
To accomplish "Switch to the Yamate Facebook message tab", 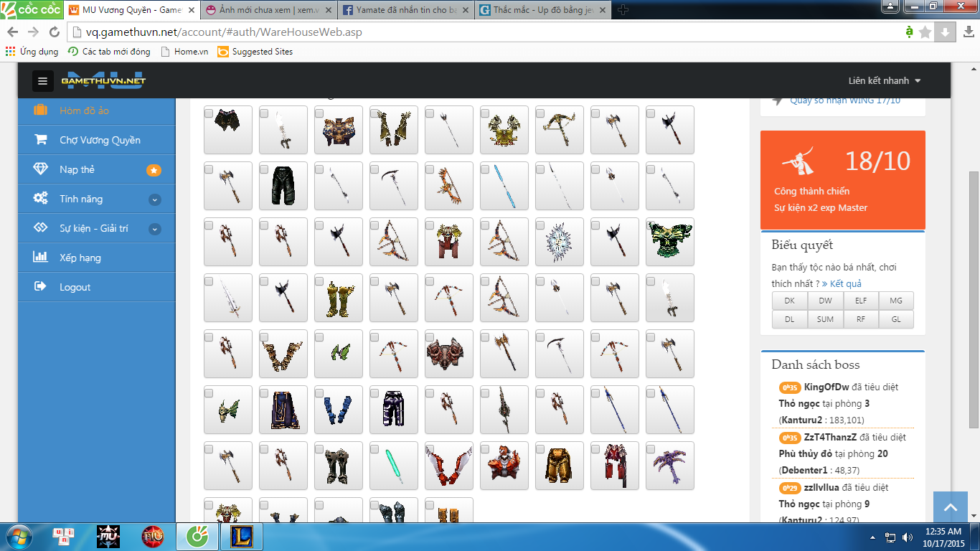I will (x=404, y=10).
